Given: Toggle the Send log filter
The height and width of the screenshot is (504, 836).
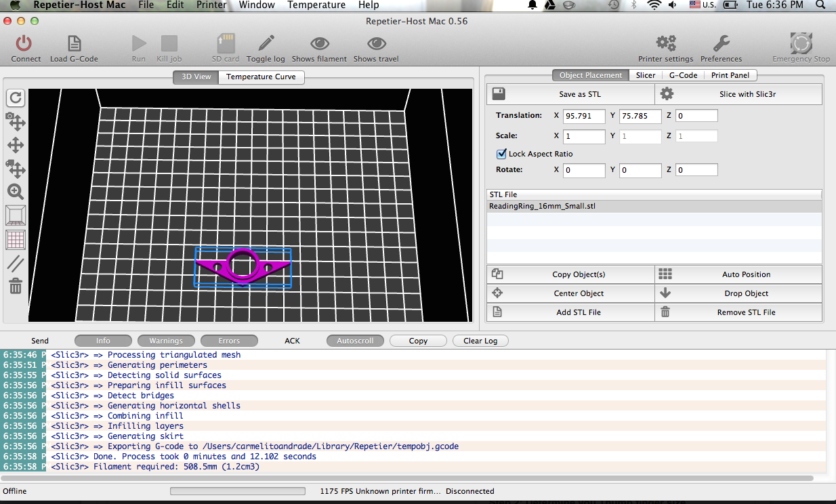Looking at the screenshot, I should click(x=40, y=341).
